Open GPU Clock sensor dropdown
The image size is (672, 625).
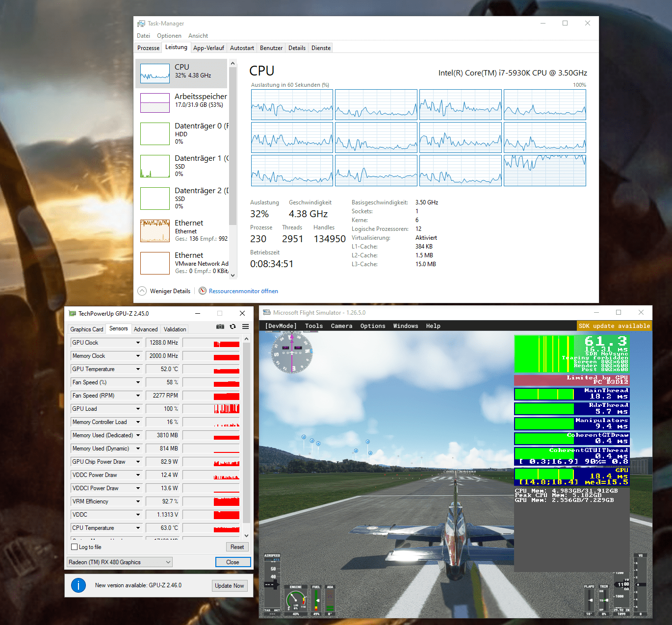click(138, 343)
